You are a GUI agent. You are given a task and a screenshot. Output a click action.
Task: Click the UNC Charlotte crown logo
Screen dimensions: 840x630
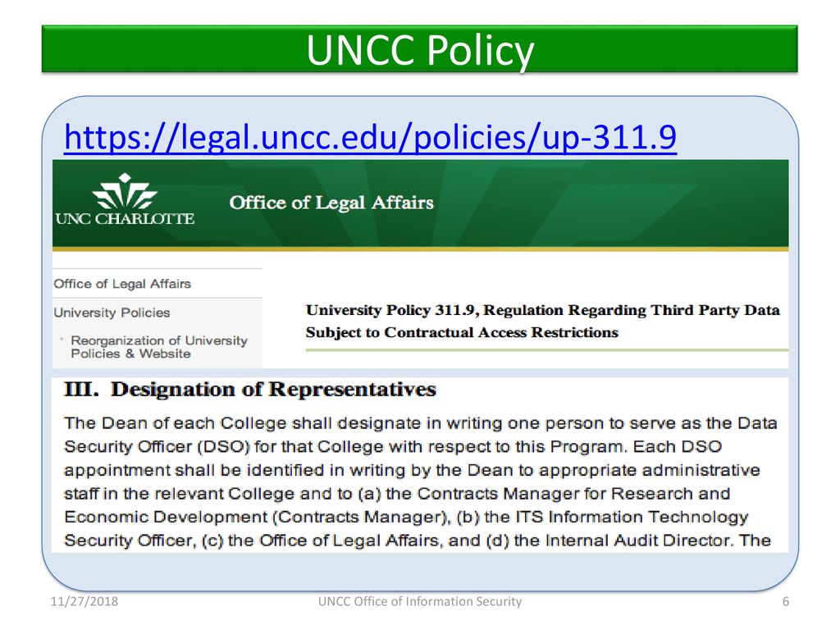(125, 190)
